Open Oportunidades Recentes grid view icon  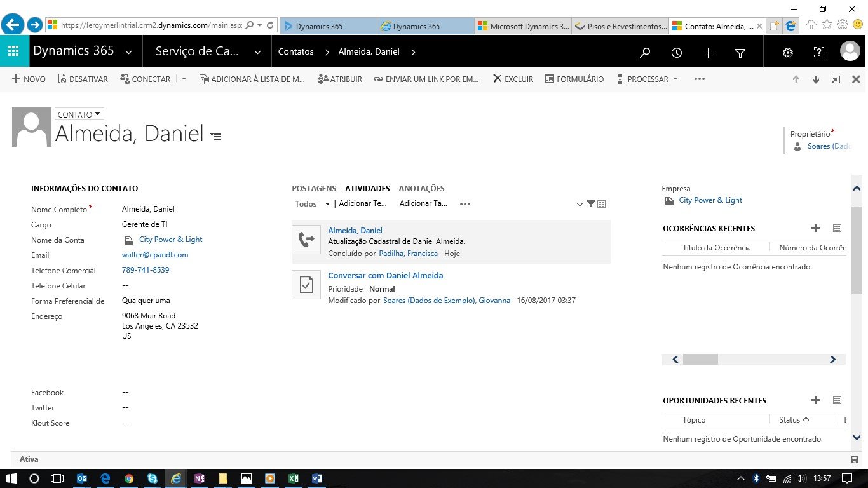(837, 400)
